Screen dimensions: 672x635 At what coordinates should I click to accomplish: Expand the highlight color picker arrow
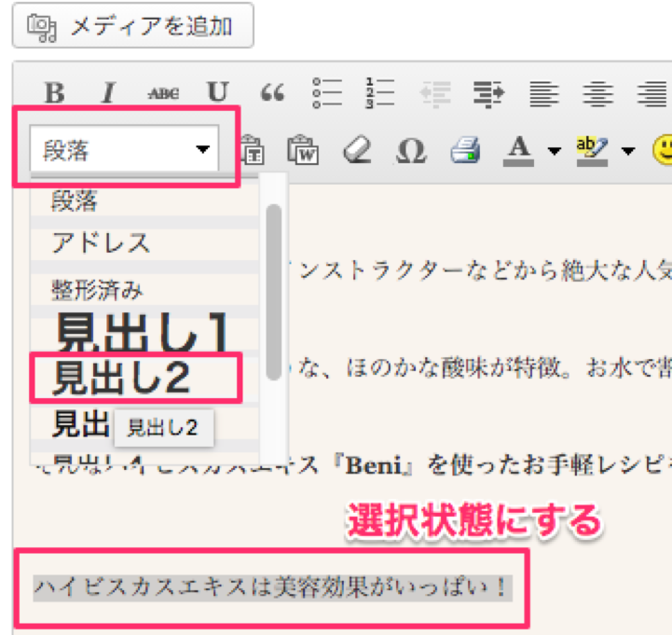pyautogui.click(x=627, y=150)
